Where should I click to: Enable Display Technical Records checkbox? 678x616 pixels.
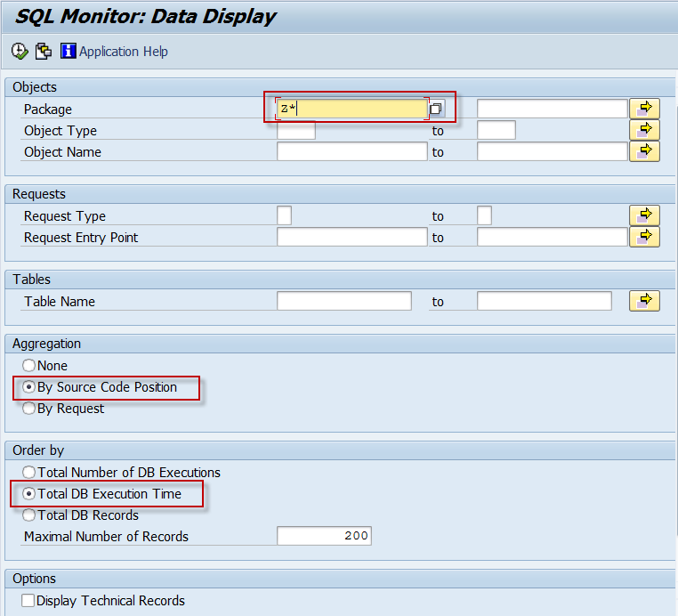[28, 601]
